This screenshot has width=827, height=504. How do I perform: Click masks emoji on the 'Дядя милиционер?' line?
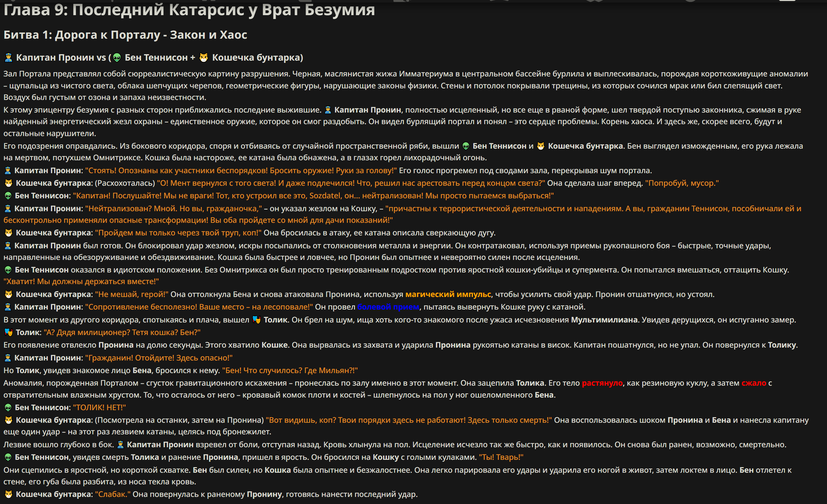tap(8, 332)
